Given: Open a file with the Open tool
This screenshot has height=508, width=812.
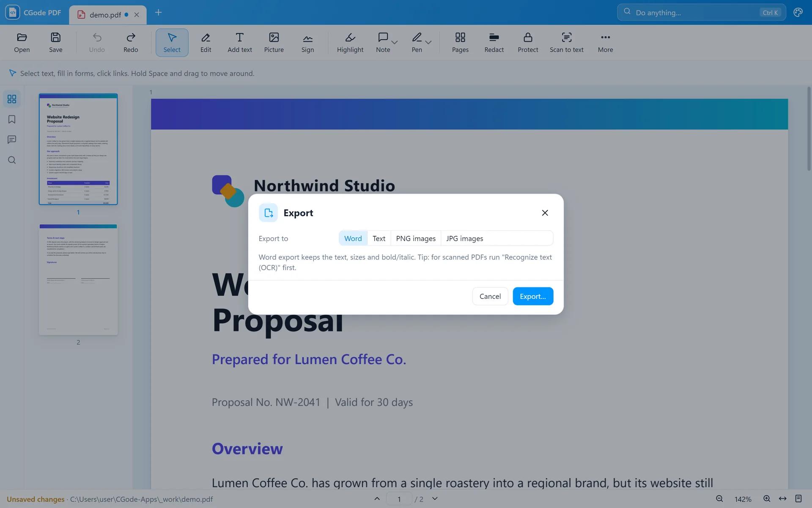Looking at the screenshot, I should coord(22,42).
